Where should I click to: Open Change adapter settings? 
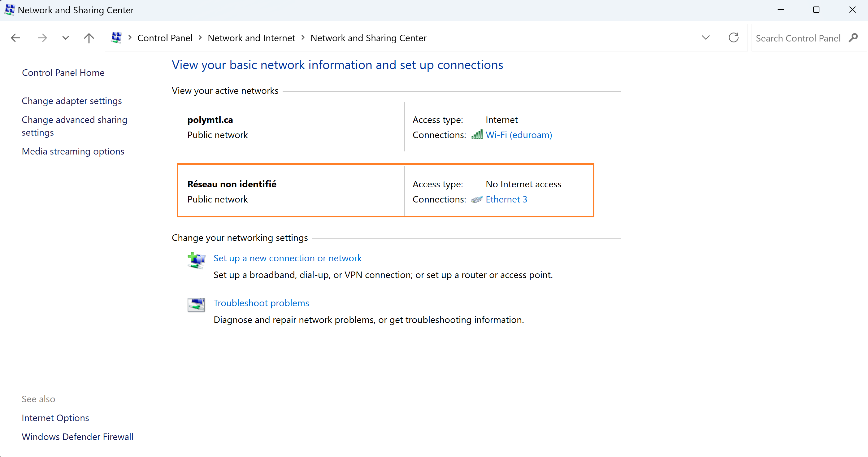tap(72, 101)
